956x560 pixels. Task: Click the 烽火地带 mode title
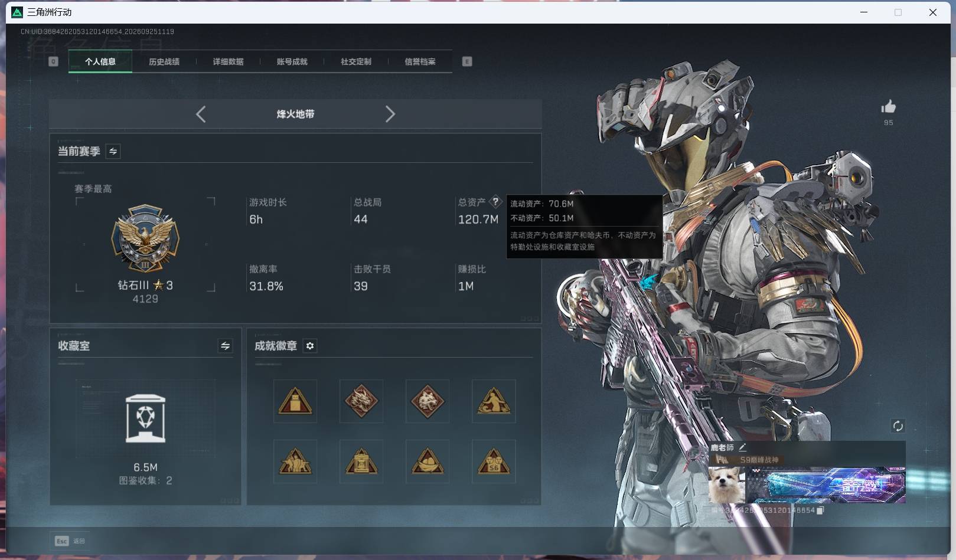pos(295,114)
